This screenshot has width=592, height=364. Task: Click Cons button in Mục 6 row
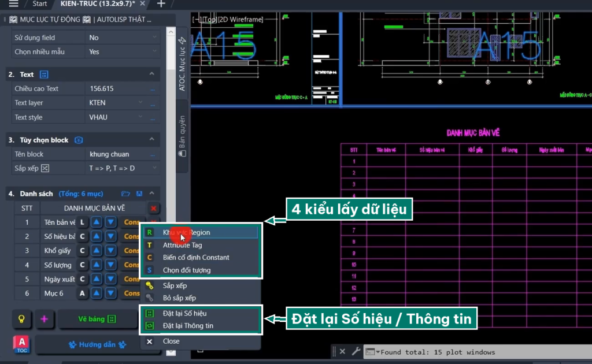coord(132,293)
